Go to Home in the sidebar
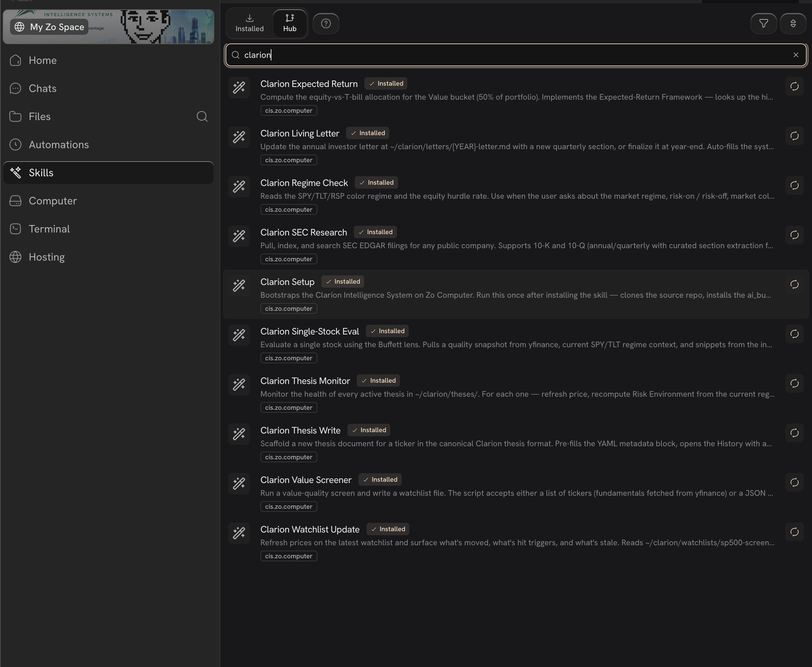Screen dimensions: 812x667 108,60
